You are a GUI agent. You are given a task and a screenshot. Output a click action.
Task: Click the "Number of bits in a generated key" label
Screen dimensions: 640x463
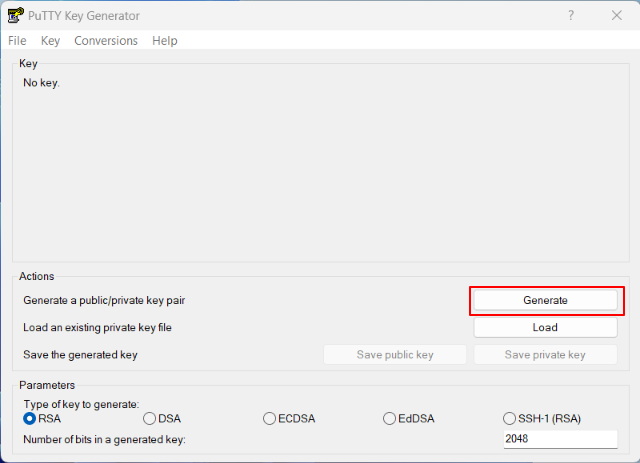(105, 439)
